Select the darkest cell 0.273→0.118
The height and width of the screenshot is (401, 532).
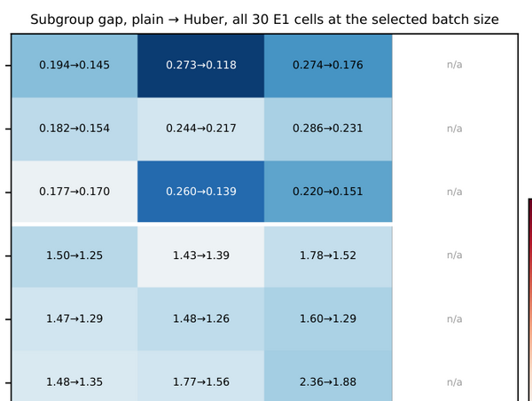coord(201,66)
